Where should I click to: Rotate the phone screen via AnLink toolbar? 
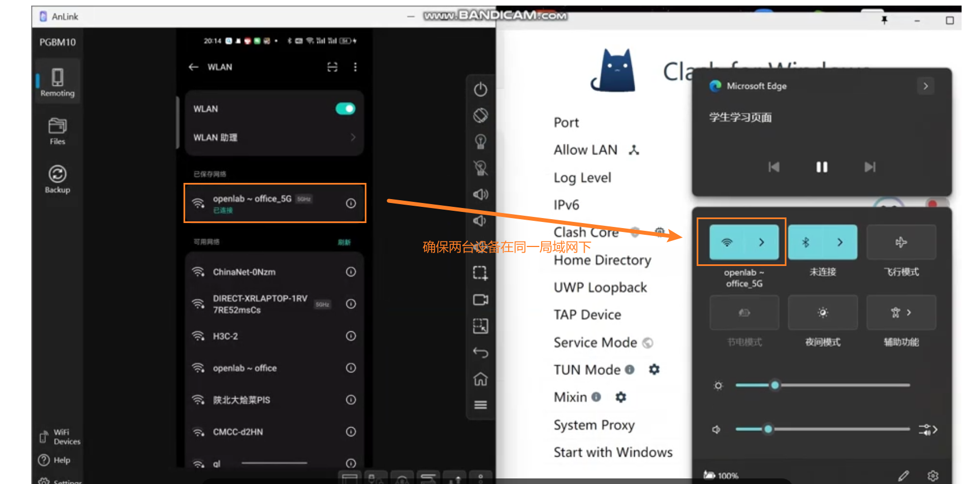coord(481,115)
